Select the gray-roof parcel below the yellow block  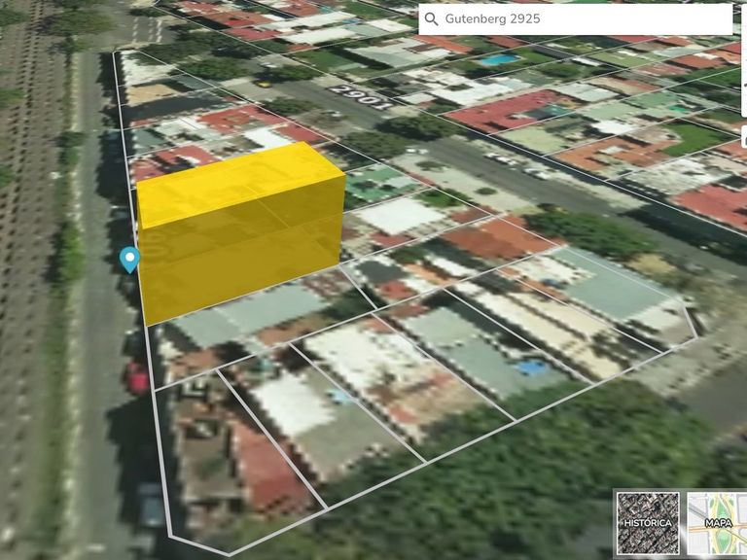coord(243,316)
